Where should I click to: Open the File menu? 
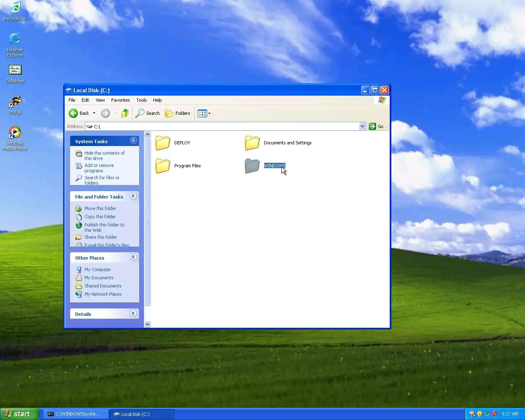[72, 100]
